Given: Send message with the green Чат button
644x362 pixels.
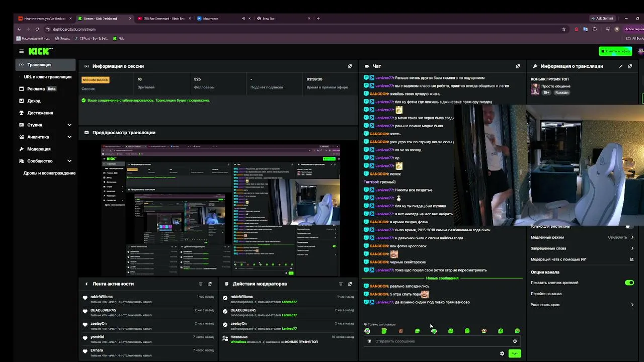Looking at the screenshot, I should (514, 353).
